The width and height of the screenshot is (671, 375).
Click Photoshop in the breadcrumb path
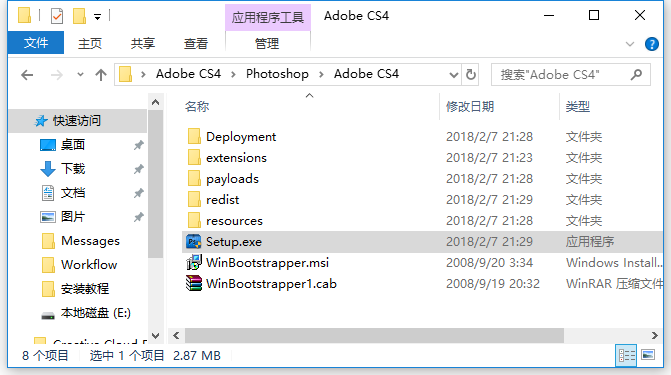coord(277,74)
